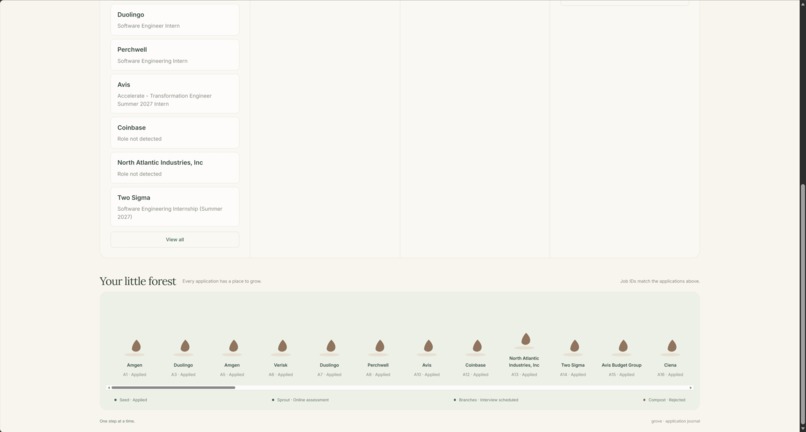Open the Two Sigma internship card
The height and width of the screenshot is (432, 806).
click(175, 207)
